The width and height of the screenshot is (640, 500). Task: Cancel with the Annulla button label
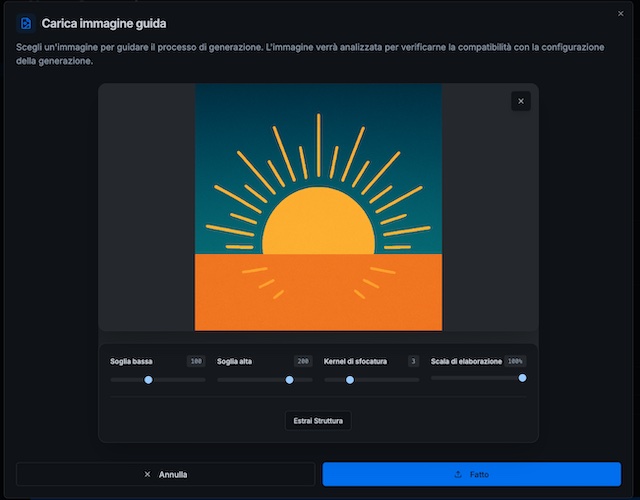[x=173, y=474]
